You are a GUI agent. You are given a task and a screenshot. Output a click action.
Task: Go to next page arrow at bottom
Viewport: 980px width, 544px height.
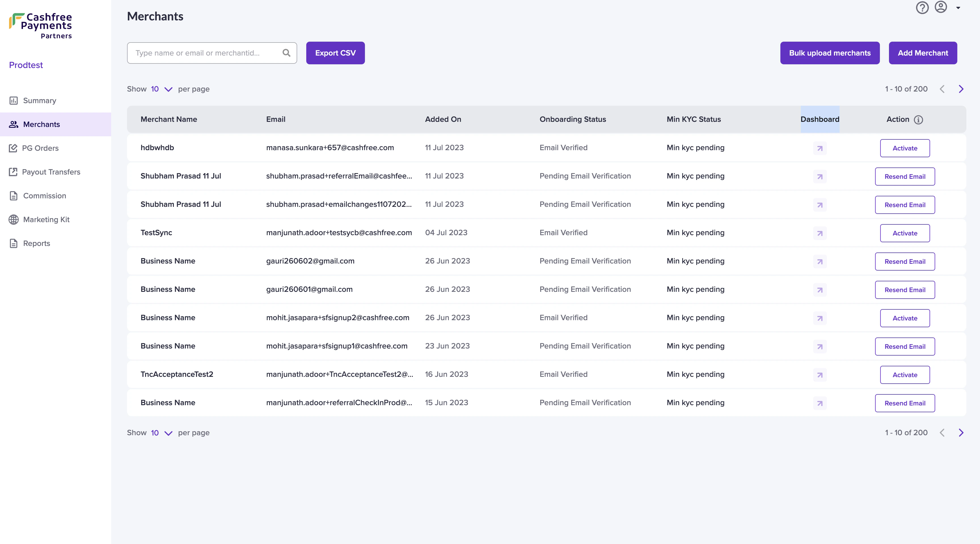pyautogui.click(x=961, y=433)
